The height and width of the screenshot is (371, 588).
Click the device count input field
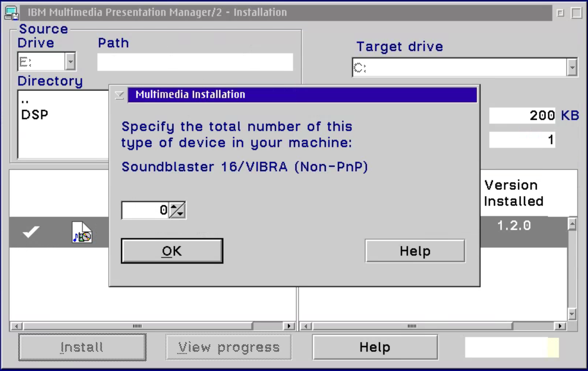click(146, 210)
